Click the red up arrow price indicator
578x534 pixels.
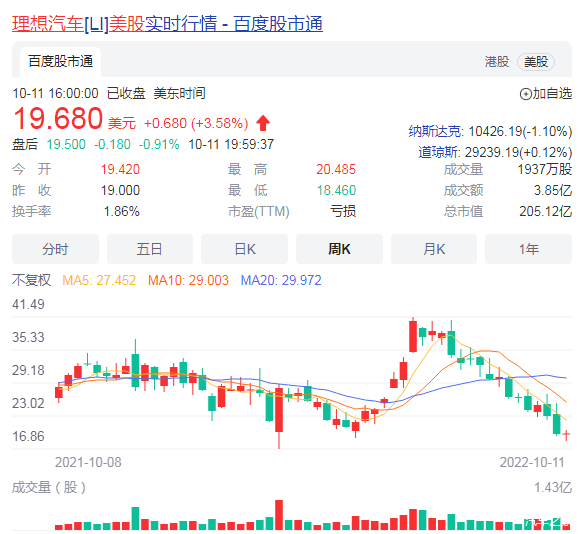263,123
